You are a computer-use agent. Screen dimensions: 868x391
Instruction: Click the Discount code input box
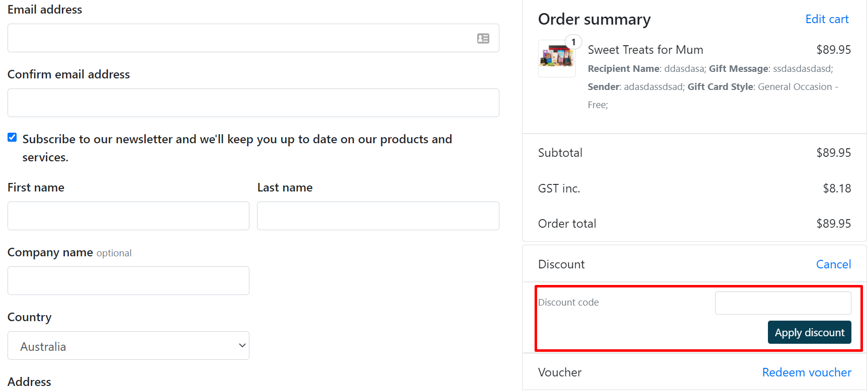pyautogui.click(x=783, y=303)
